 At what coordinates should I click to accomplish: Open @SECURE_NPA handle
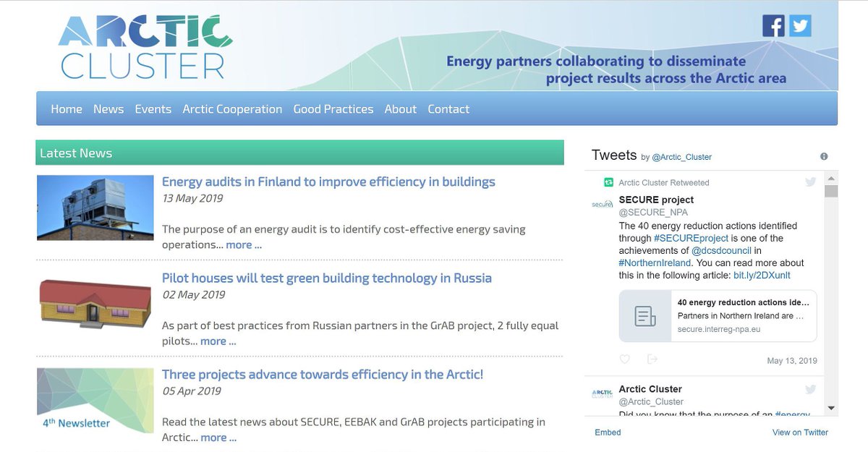[653, 212]
